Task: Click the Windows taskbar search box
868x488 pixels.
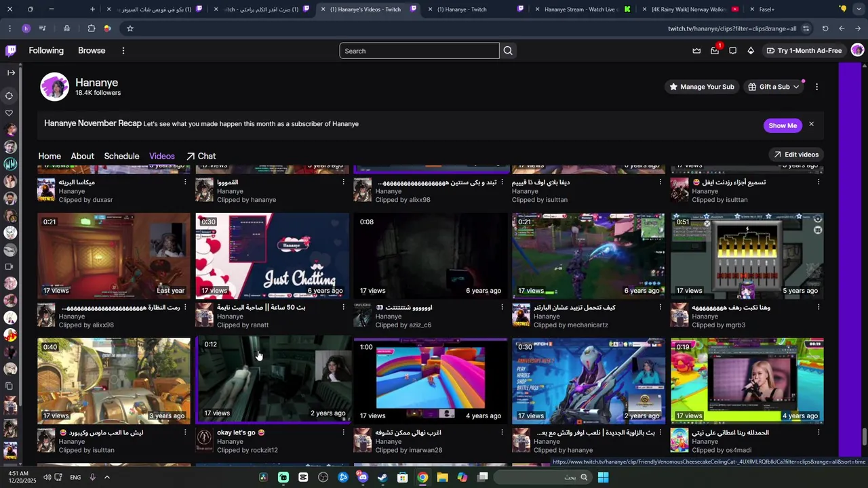Action: 542,477
